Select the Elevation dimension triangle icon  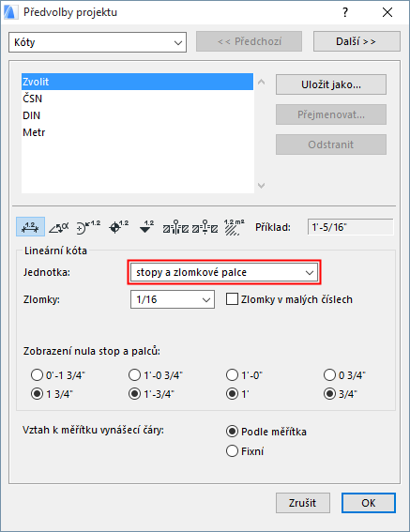pyautogui.click(x=146, y=227)
